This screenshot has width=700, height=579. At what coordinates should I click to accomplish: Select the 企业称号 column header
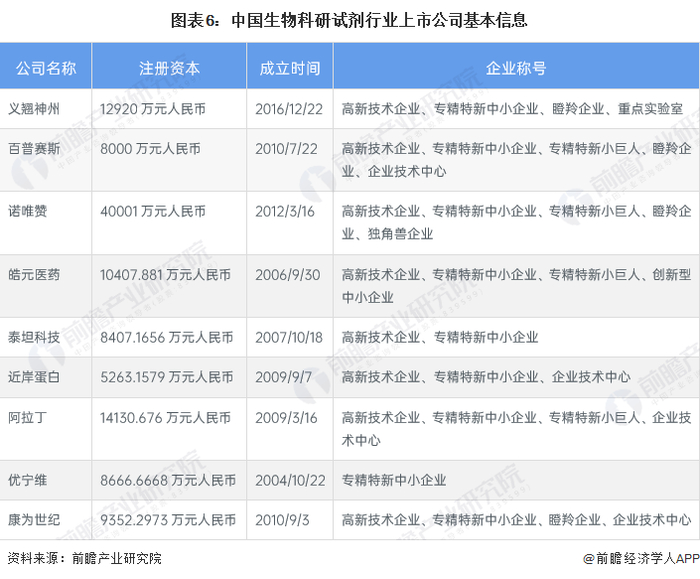click(x=516, y=68)
